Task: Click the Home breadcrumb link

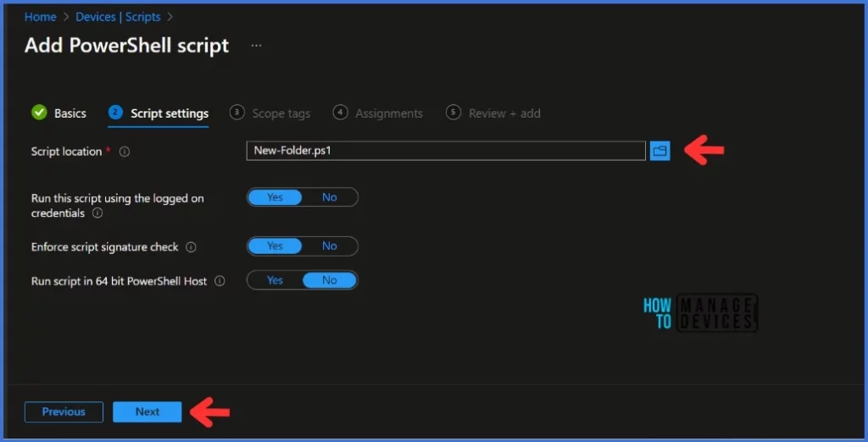Action: coord(41,17)
